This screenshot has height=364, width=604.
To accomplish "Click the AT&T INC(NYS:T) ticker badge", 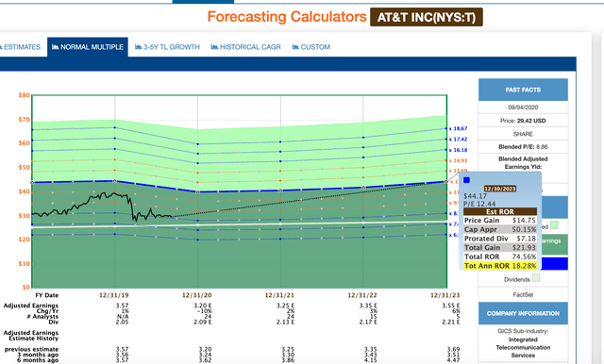I will coord(427,17).
